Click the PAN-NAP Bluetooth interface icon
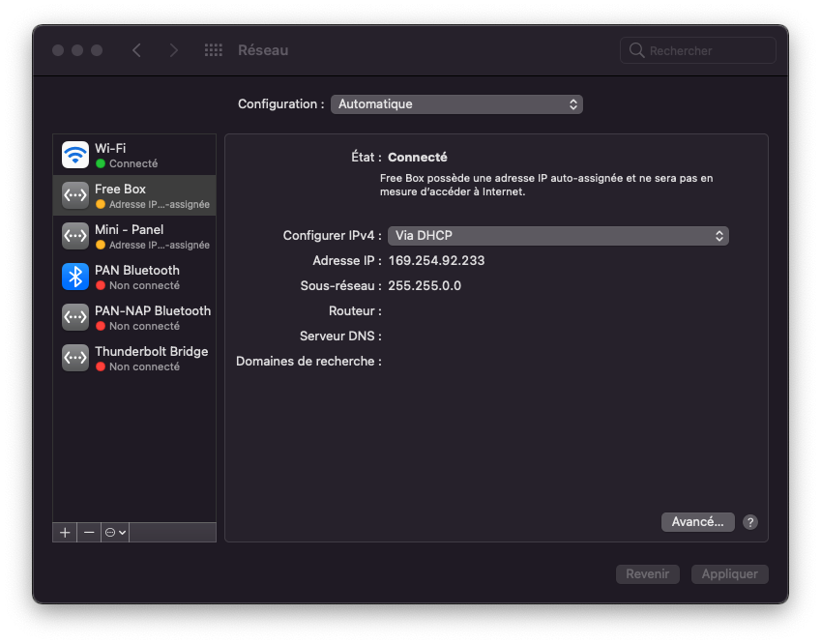This screenshot has width=821, height=644. pos(75,317)
